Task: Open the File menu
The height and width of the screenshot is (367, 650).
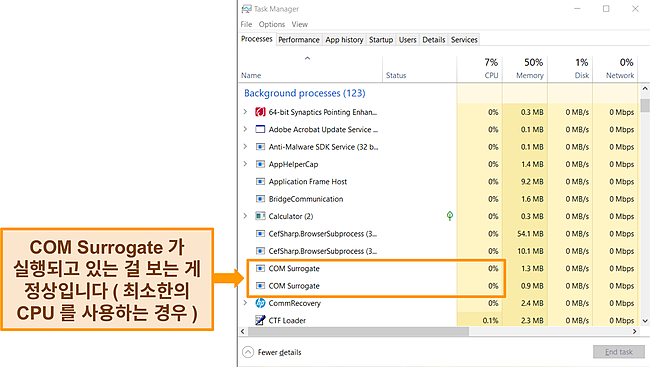Action: tap(246, 24)
